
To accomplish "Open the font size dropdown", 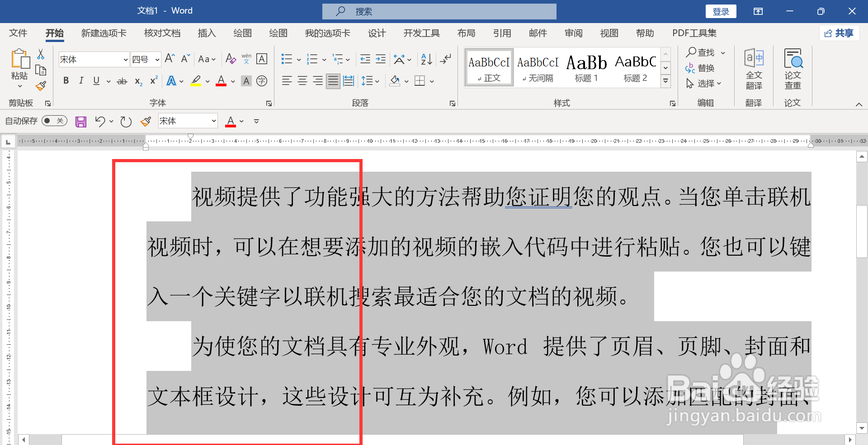I will (x=157, y=60).
